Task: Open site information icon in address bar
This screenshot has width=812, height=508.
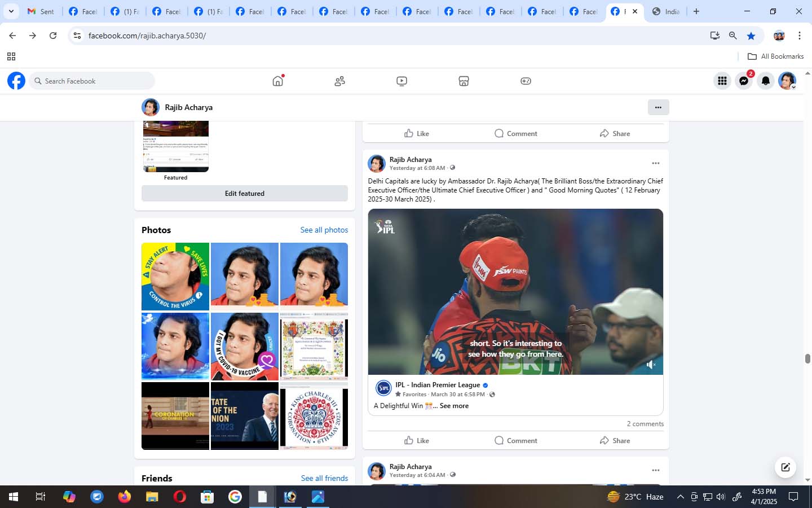Action: (77, 36)
